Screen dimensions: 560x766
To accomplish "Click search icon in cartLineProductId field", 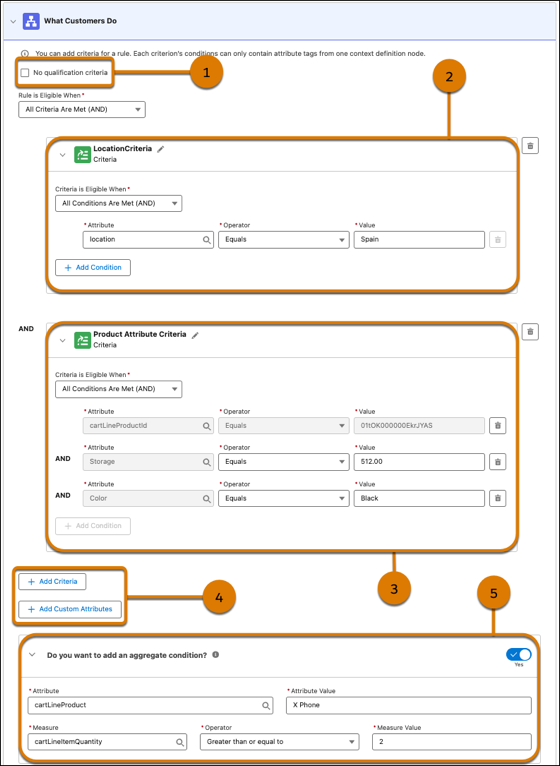I will pos(207,426).
